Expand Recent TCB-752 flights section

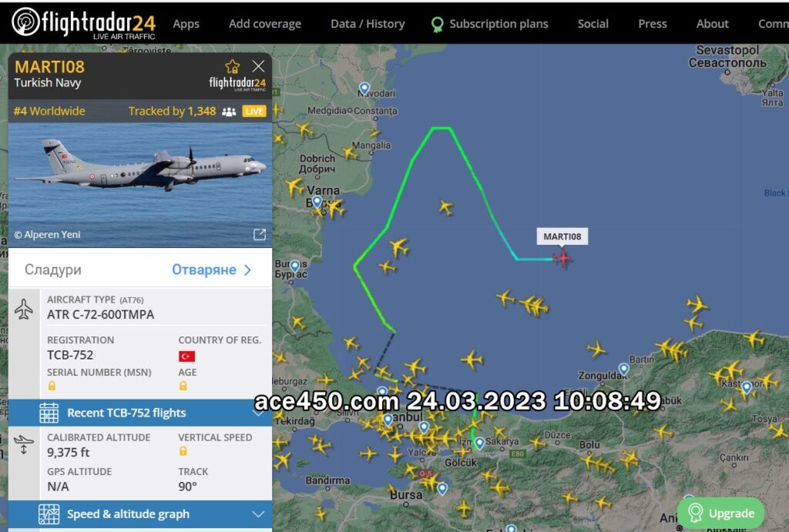click(140, 413)
